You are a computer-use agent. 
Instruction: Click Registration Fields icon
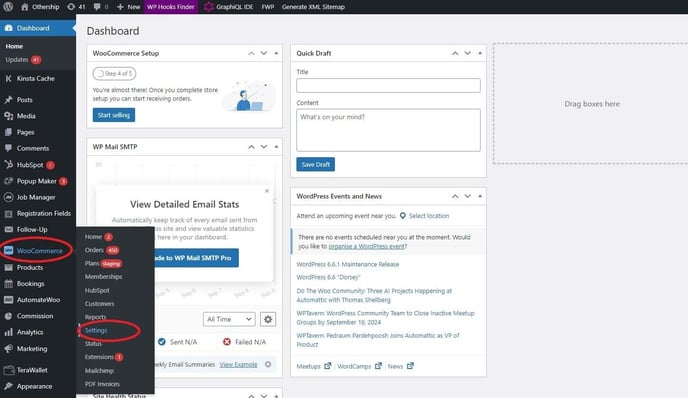8,214
